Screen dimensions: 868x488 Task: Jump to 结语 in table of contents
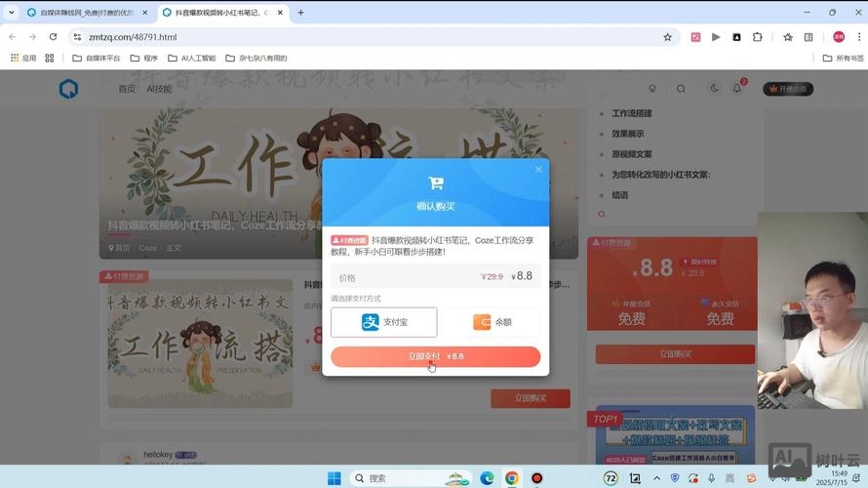(x=620, y=195)
